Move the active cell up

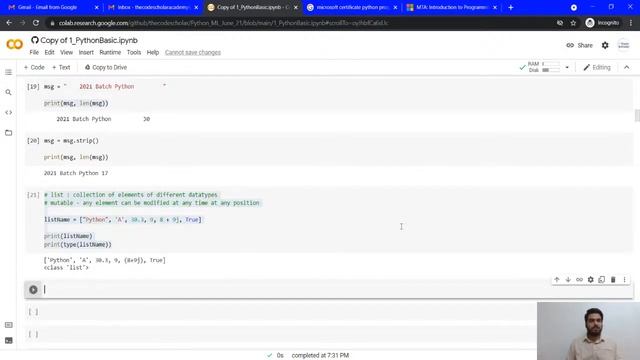pos(557,280)
